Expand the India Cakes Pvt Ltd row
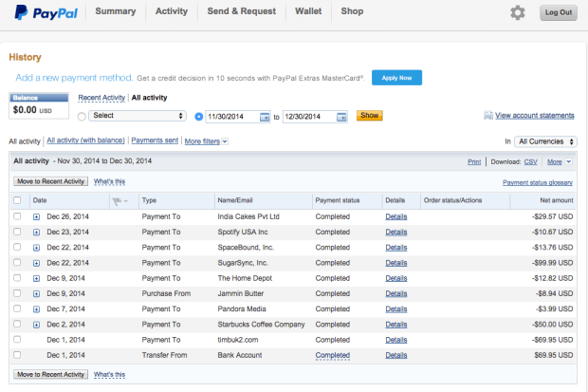The image size is (588, 392). click(x=36, y=217)
